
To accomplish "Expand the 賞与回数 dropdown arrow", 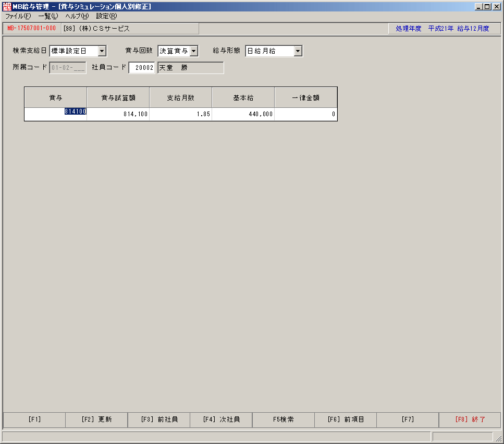I will pos(193,51).
